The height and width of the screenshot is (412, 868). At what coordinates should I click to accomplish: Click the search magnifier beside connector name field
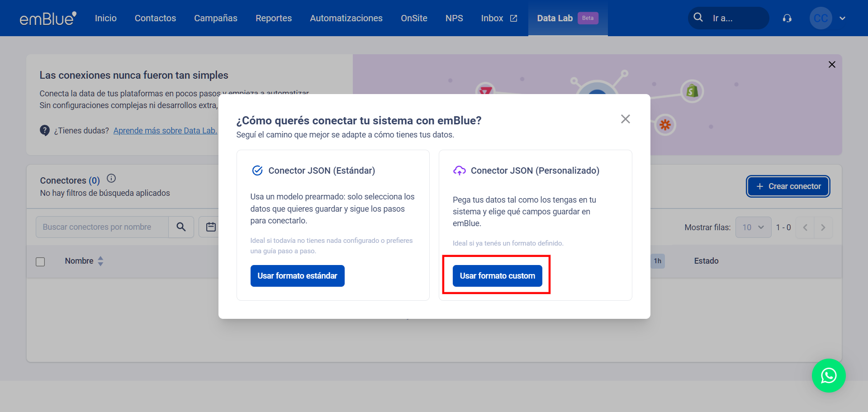181,227
